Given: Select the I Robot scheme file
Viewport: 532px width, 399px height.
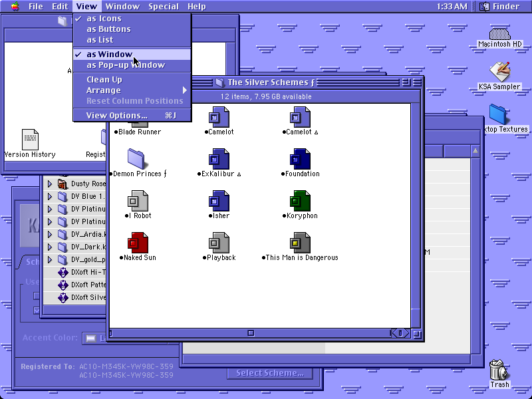Looking at the screenshot, I should [138, 201].
